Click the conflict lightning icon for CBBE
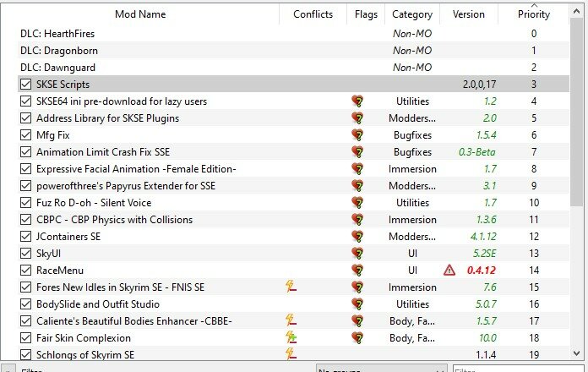588x372 pixels. 291,320
